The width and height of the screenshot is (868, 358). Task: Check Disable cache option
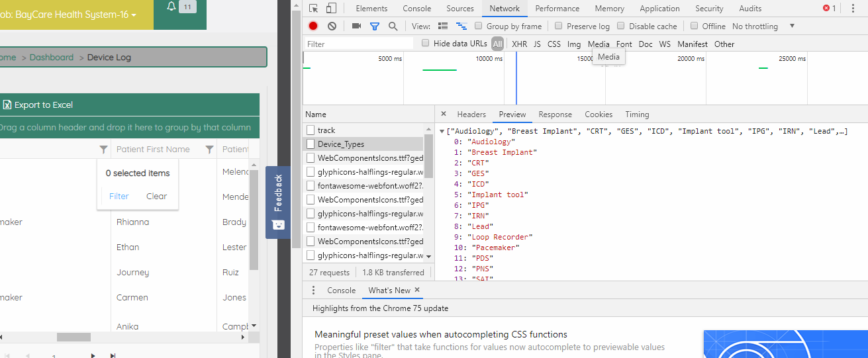[x=621, y=26]
